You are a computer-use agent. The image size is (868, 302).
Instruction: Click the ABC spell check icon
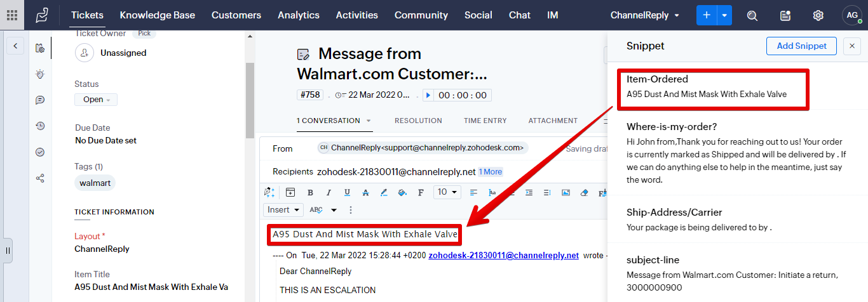(316, 210)
